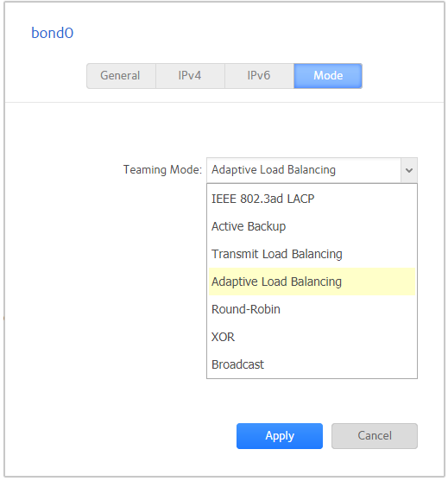Go to the IPv6 tab
Screen dimensions: 448x481
click(259, 76)
